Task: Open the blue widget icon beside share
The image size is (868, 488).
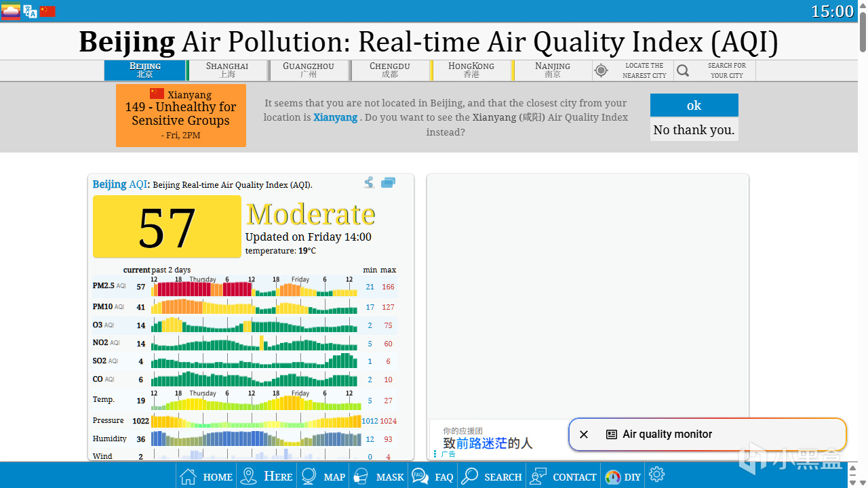Action: [x=388, y=182]
